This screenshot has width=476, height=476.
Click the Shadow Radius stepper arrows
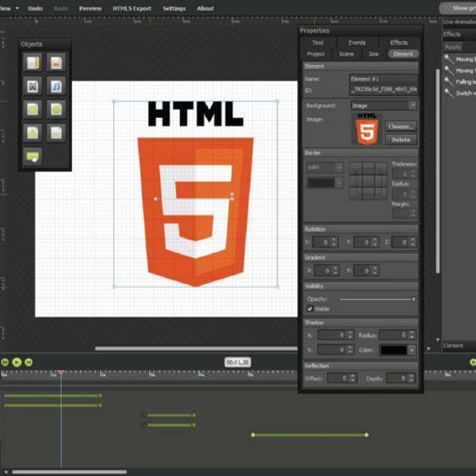411,335
